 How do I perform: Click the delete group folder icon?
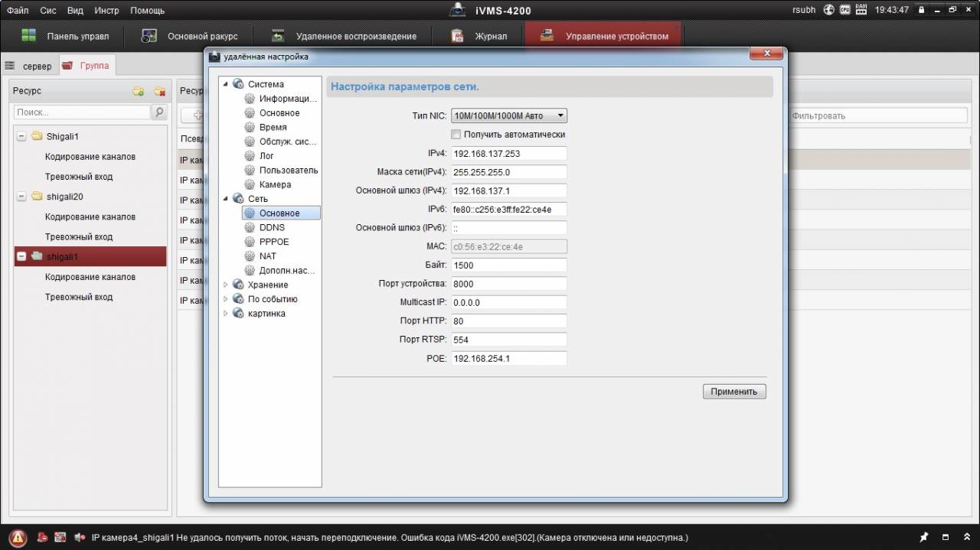click(x=159, y=91)
